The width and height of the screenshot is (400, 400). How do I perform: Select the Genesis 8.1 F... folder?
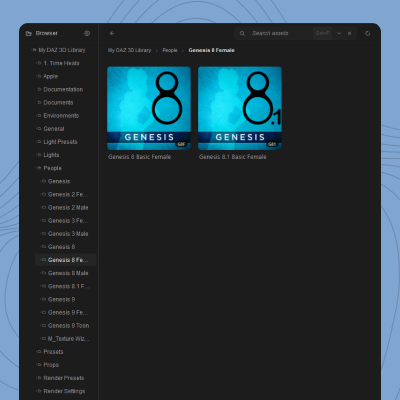coord(66,286)
